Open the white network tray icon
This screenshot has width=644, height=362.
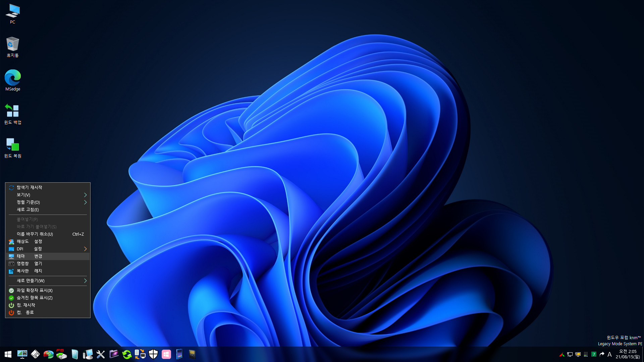click(x=570, y=354)
